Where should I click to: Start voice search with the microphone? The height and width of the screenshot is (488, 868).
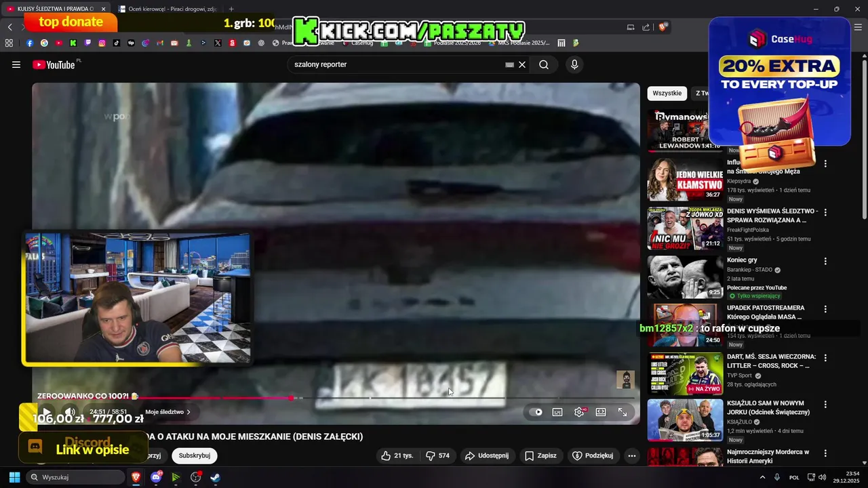pyautogui.click(x=574, y=64)
